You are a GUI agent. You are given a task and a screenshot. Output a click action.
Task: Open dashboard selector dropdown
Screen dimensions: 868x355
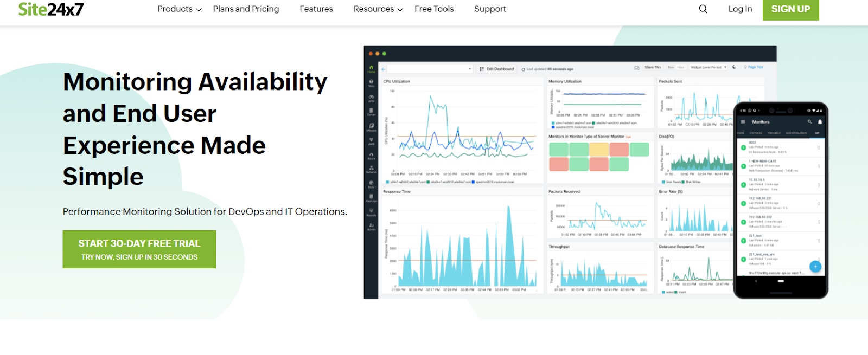[429, 69]
